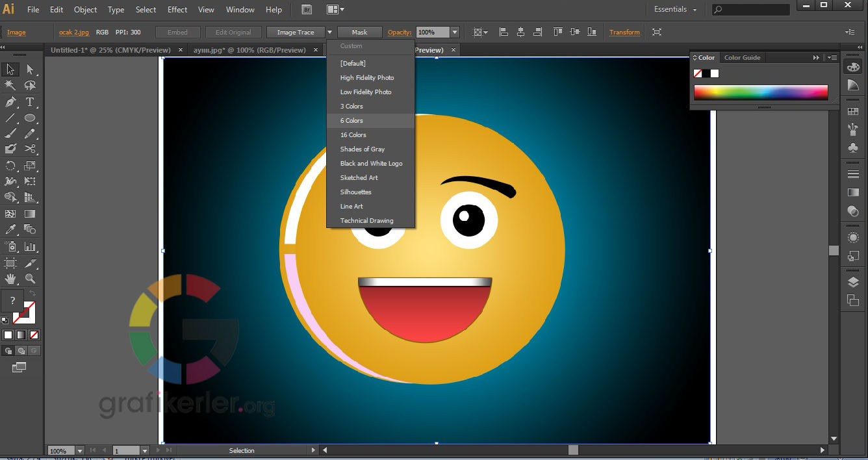
Task: Open the Layers panel icon
Action: click(x=853, y=282)
